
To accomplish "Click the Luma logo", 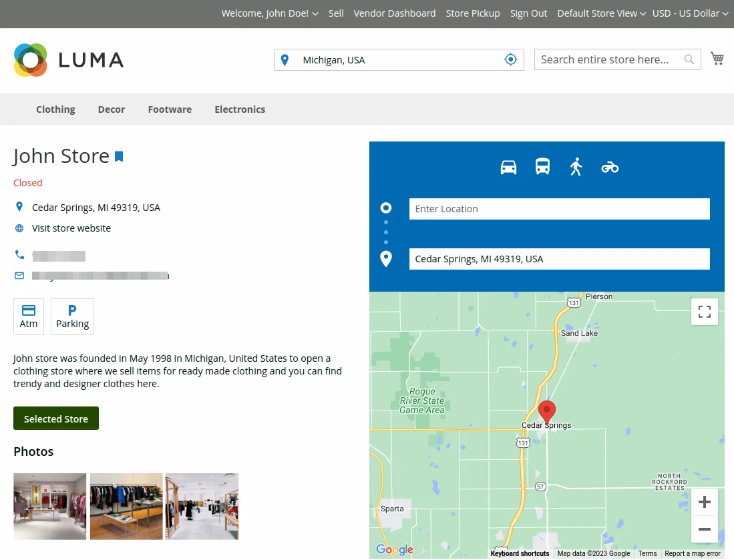I will point(68,59).
